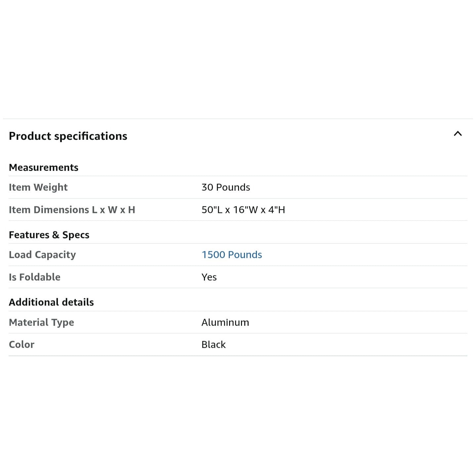The width and height of the screenshot is (476, 476).
Task: Open the 1500 Pounds load capacity link
Action: tap(232, 255)
